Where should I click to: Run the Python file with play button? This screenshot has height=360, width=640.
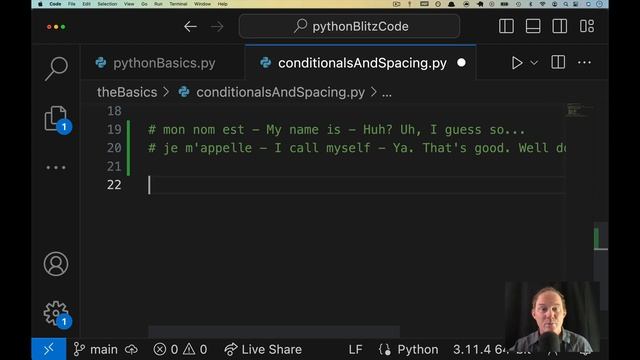coord(517,63)
